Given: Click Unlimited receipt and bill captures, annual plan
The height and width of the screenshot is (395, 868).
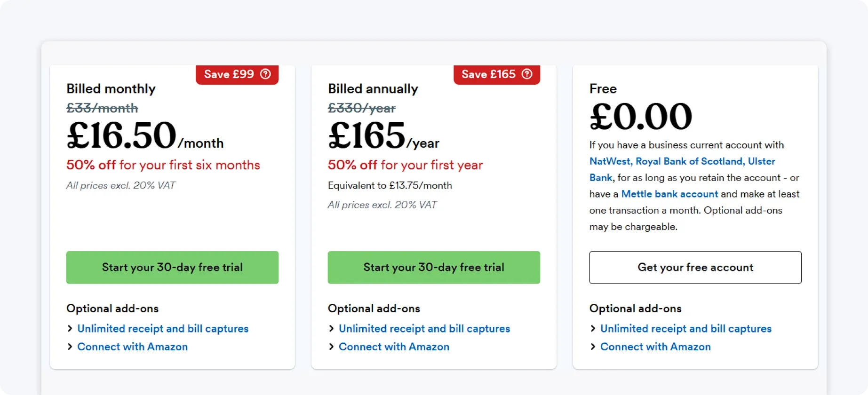Looking at the screenshot, I should click(424, 328).
